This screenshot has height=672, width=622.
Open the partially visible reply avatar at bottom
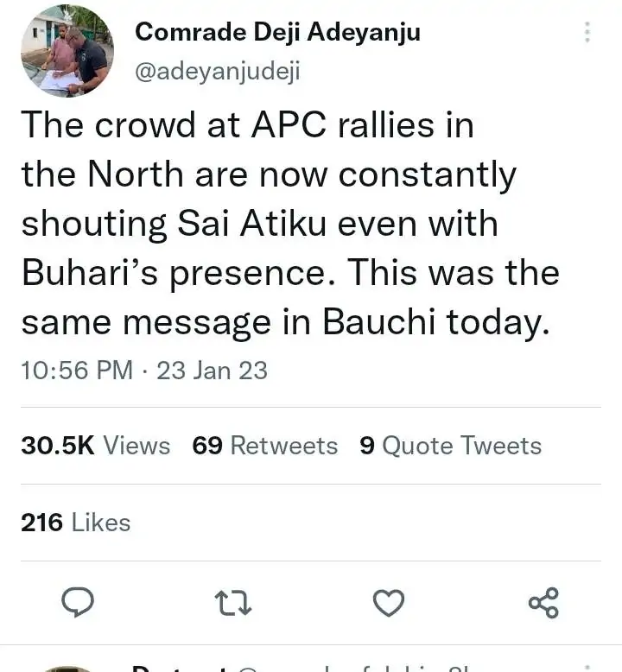[x=67, y=668]
